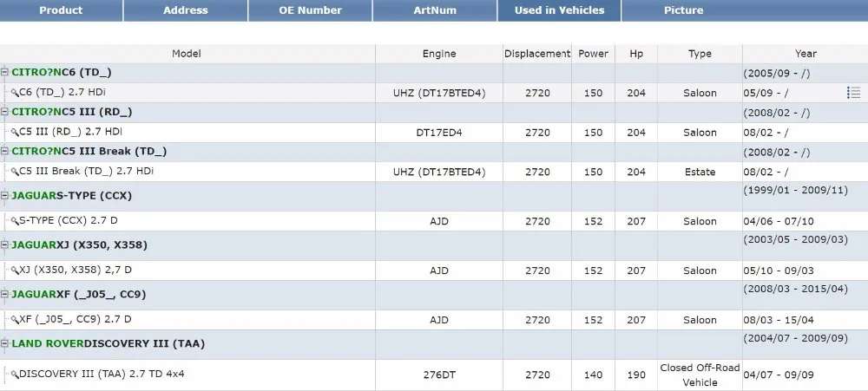Viewport: 868px width, 391px height.
Task: Click magnifier icon beside C6 (TD_) 2.7 HDi
Action: [x=15, y=93]
